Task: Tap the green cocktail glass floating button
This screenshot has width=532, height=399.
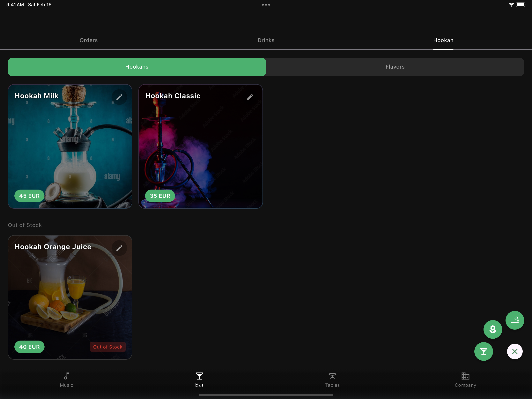Action: click(x=484, y=351)
